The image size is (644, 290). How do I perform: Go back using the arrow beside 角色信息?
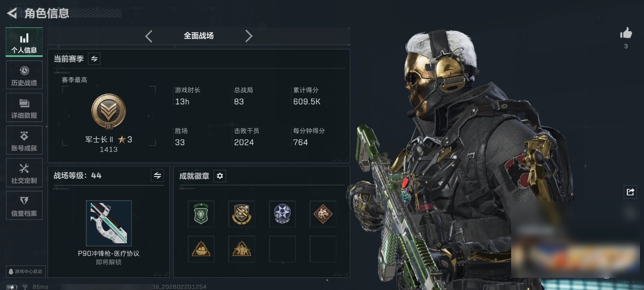click(12, 13)
